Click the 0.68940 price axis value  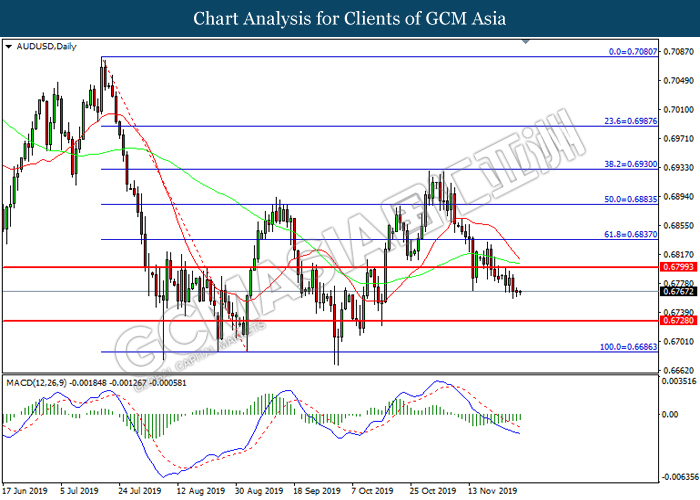click(679, 197)
